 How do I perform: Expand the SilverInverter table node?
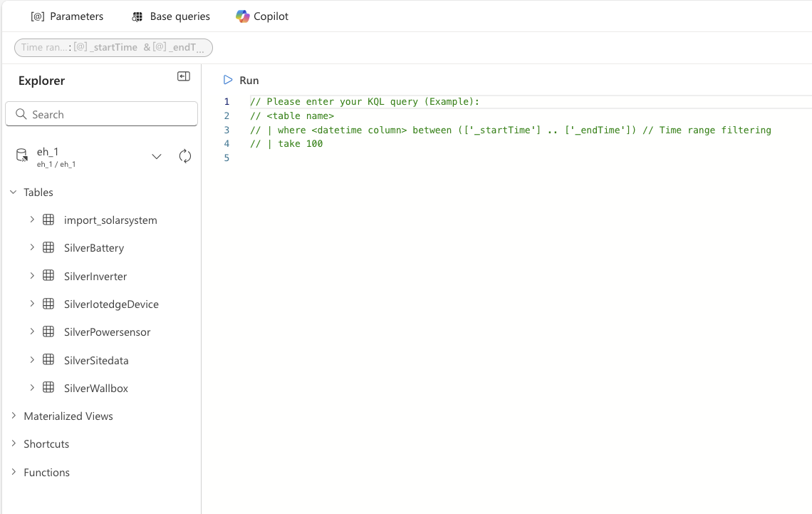(x=32, y=276)
